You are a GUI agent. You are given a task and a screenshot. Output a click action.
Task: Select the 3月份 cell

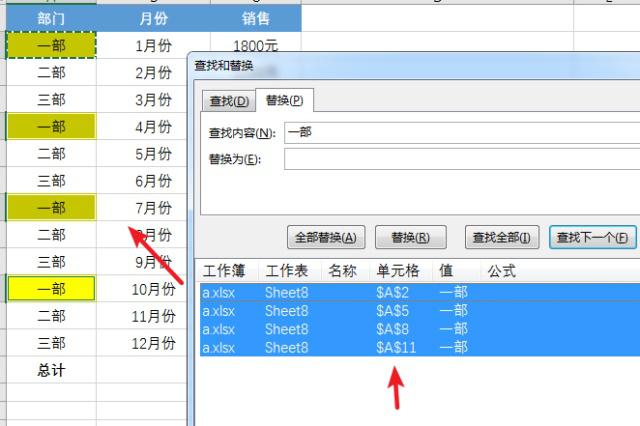pyautogui.click(x=142, y=100)
